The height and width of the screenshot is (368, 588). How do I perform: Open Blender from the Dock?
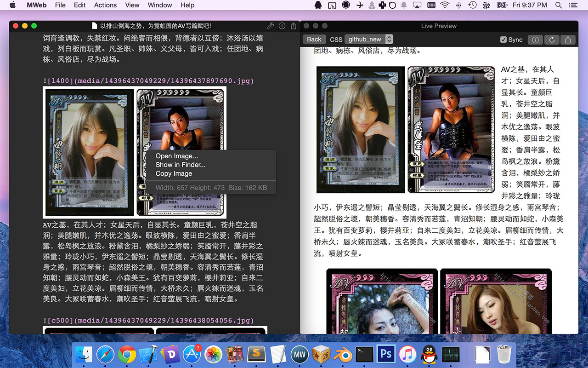[343, 354]
